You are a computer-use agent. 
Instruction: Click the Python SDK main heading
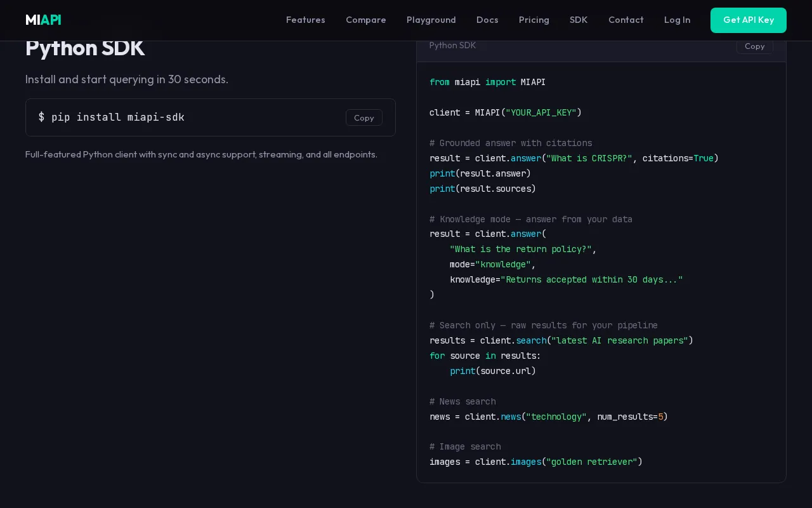[x=85, y=48]
